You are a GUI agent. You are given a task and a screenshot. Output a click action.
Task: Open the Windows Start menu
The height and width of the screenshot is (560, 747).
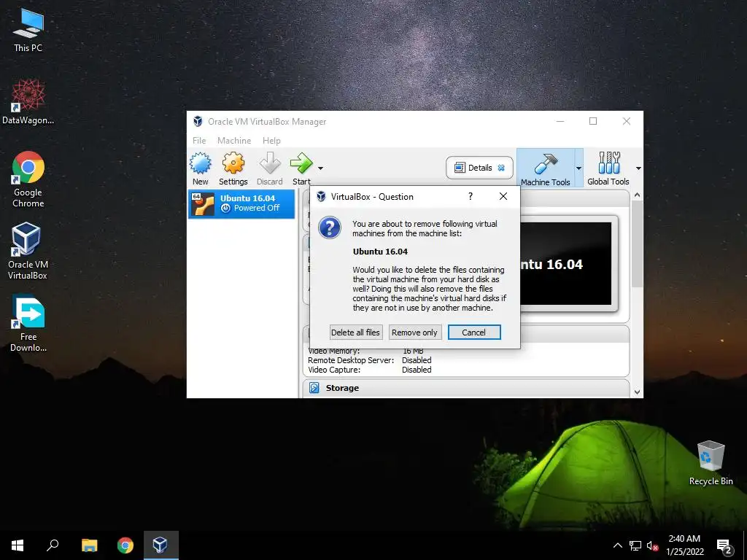pyautogui.click(x=18, y=545)
